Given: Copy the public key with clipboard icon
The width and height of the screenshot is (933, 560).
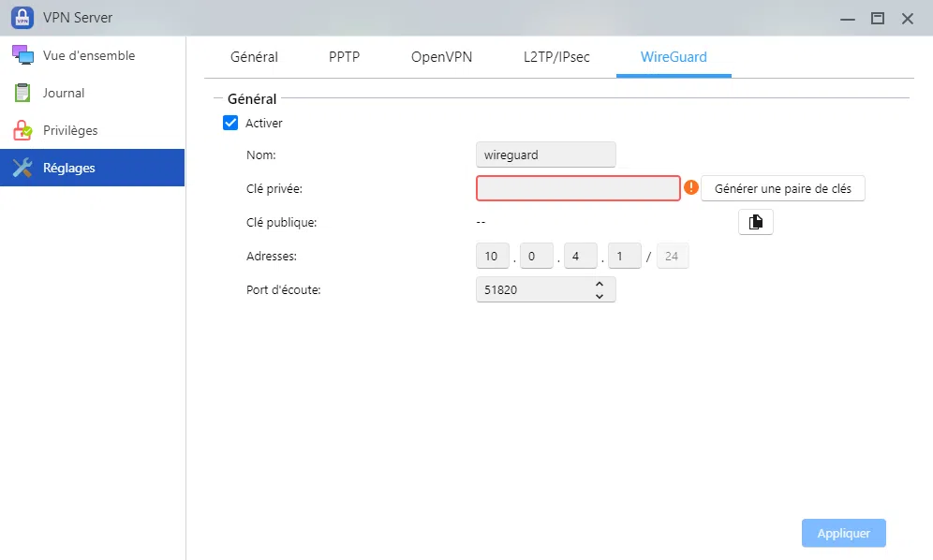Looking at the screenshot, I should pos(756,222).
